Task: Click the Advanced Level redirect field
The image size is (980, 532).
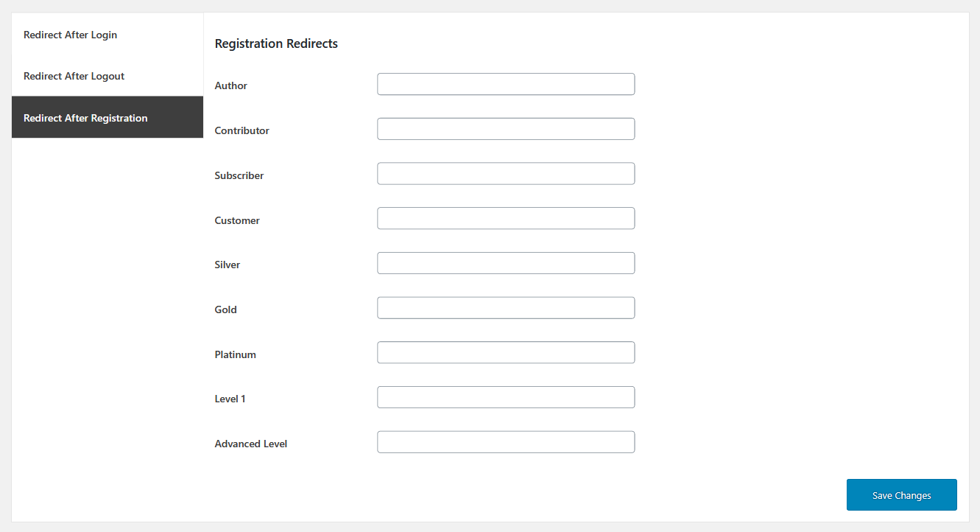Action: (506, 442)
